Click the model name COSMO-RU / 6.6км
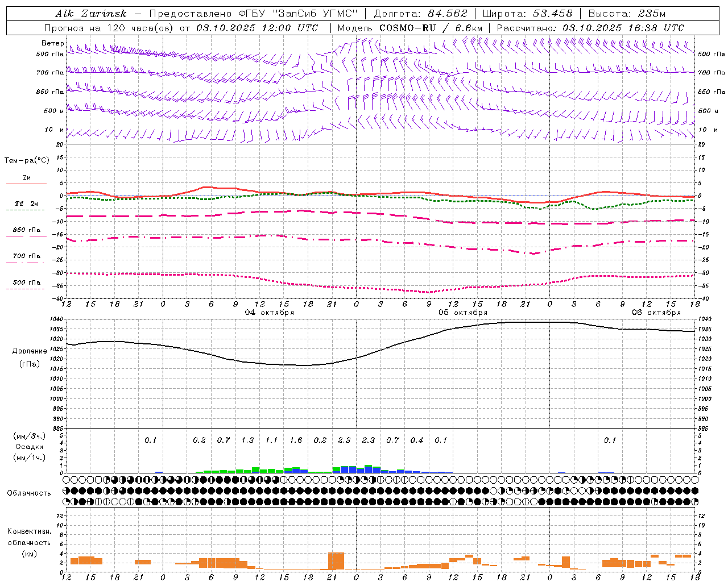728x582 pixels. click(431, 28)
